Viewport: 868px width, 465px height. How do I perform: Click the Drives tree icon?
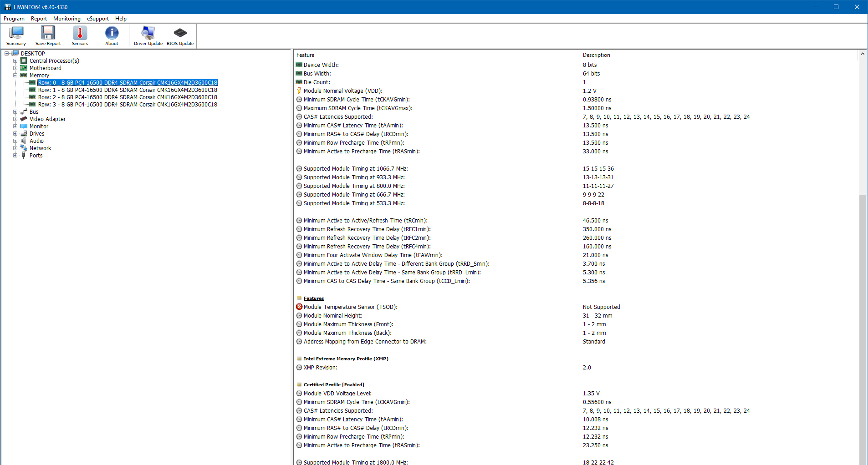point(24,133)
